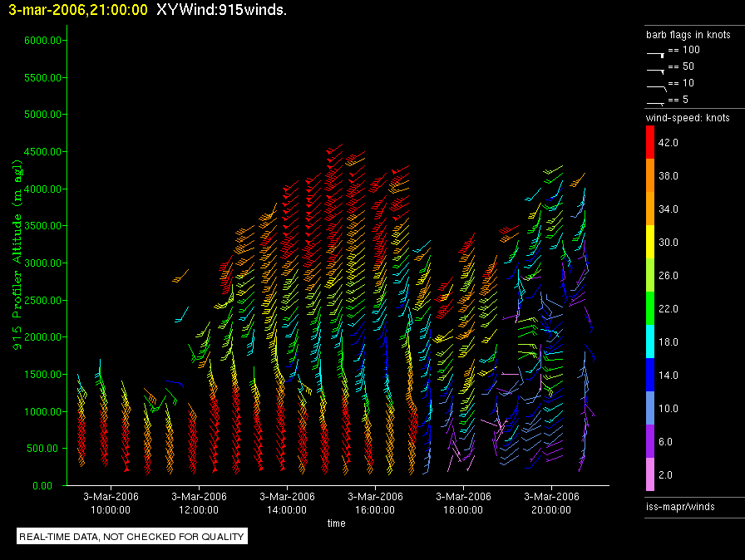Click the 2000.00 altitude tick label

click(x=42, y=337)
